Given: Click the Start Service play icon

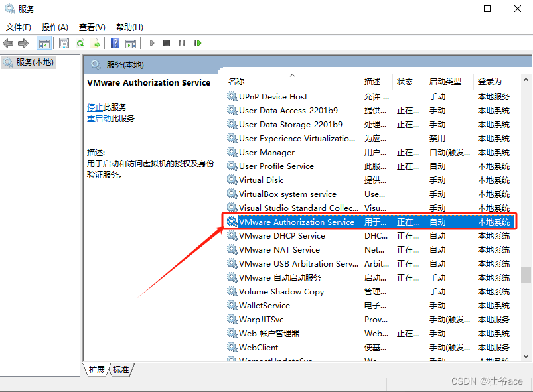Looking at the screenshot, I should click(152, 43).
